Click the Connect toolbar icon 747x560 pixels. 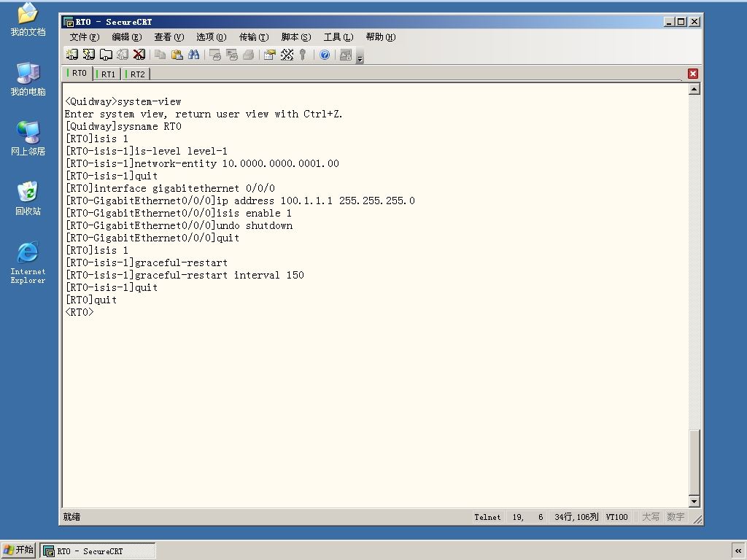coord(72,55)
